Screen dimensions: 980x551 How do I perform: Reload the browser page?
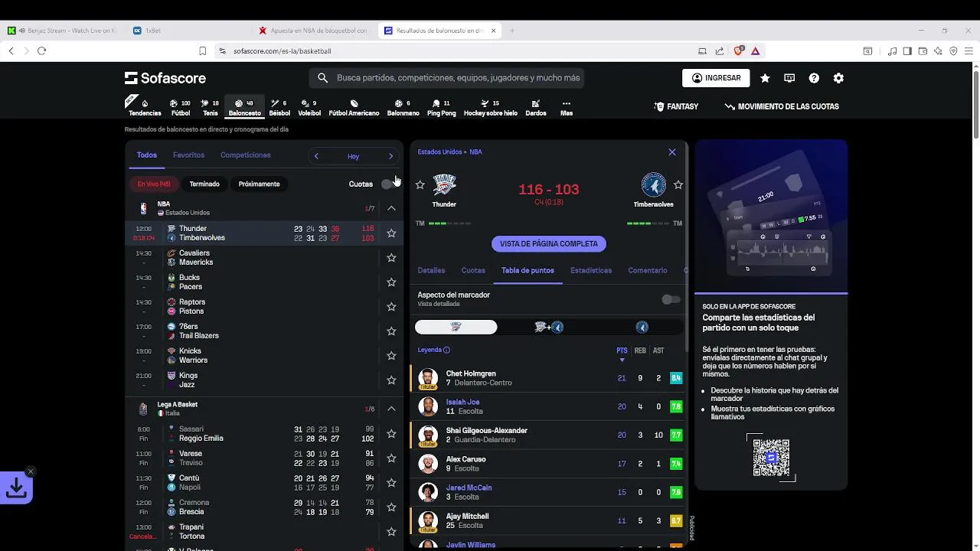point(41,51)
